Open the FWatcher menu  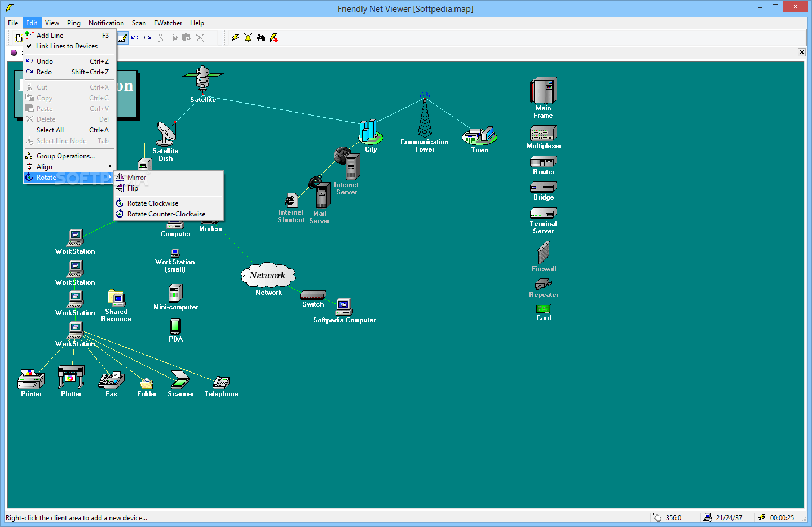(x=168, y=23)
